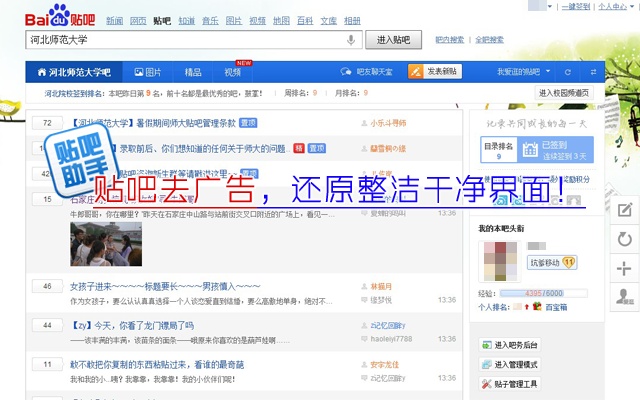Open the 相册 link in top navigation
Image resolution: width=640 pixels, height=400 pixels.
coord(352,20)
